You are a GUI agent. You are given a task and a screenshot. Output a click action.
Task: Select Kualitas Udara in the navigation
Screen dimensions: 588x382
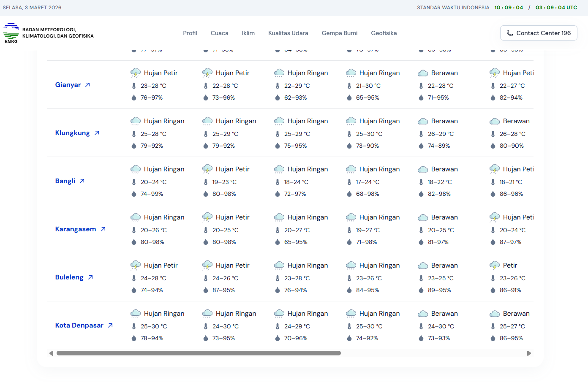pyautogui.click(x=288, y=33)
